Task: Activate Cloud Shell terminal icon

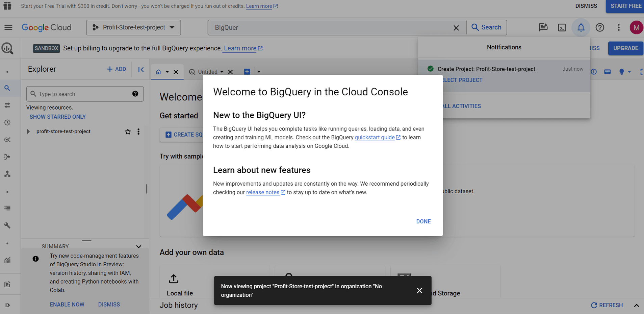Action: (x=562, y=28)
